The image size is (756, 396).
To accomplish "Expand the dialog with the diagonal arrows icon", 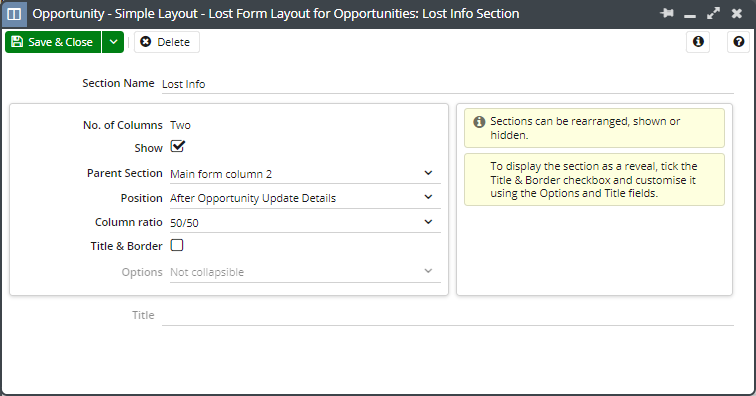I will (x=713, y=14).
